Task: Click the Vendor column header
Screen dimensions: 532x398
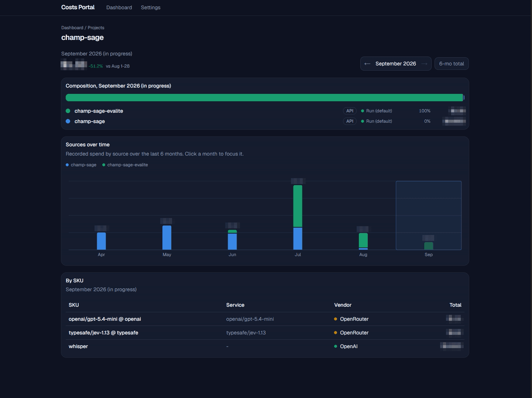Action: click(x=343, y=305)
